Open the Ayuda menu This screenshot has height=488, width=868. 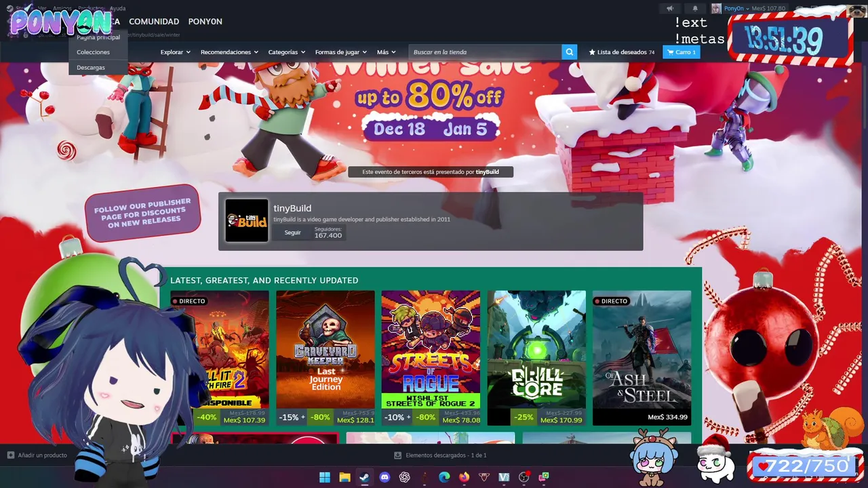[117, 8]
